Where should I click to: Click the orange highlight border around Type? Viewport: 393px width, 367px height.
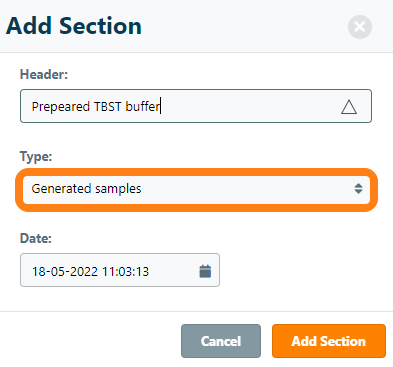[x=196, y=172]
